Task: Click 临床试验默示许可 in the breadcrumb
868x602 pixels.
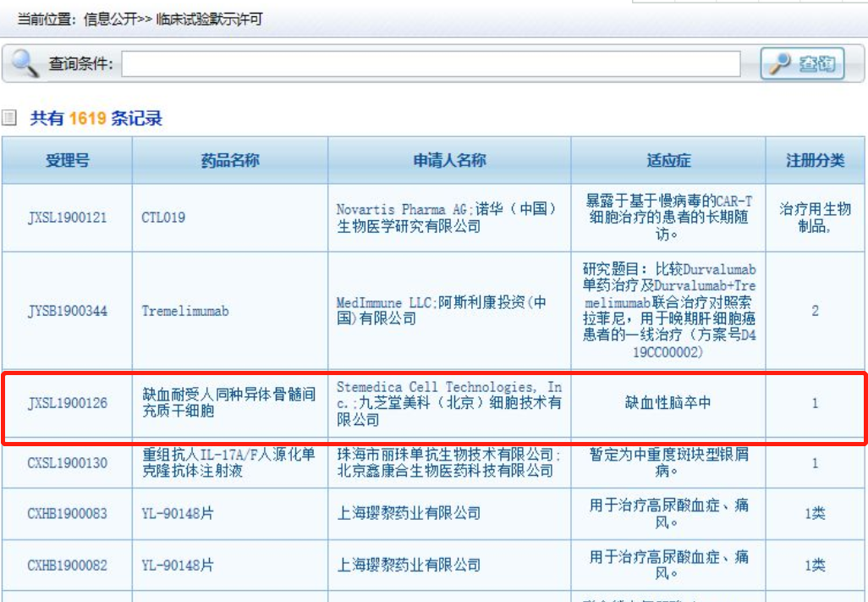Action: pyautogui.click(x=209, y=19)
